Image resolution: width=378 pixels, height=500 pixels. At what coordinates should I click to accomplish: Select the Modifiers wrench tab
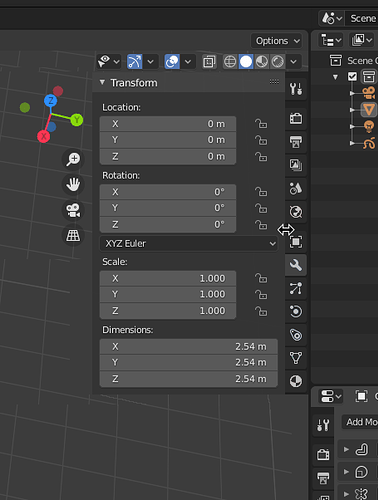[x=296, y=265]
